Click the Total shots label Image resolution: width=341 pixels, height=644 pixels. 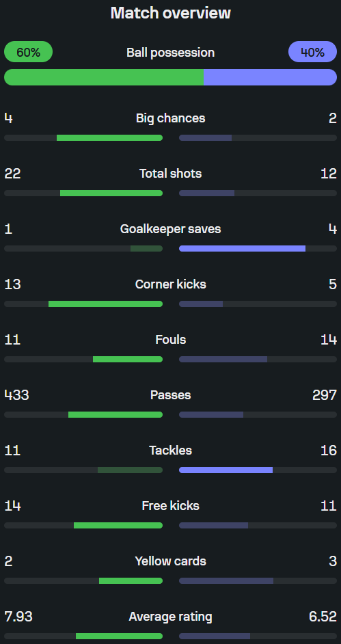[170, 174]
